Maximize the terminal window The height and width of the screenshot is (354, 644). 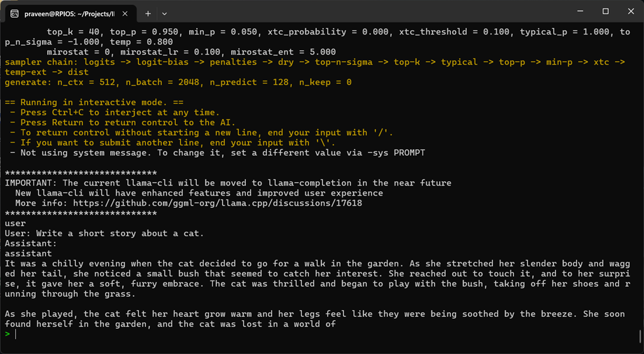(x=605, y=11)
